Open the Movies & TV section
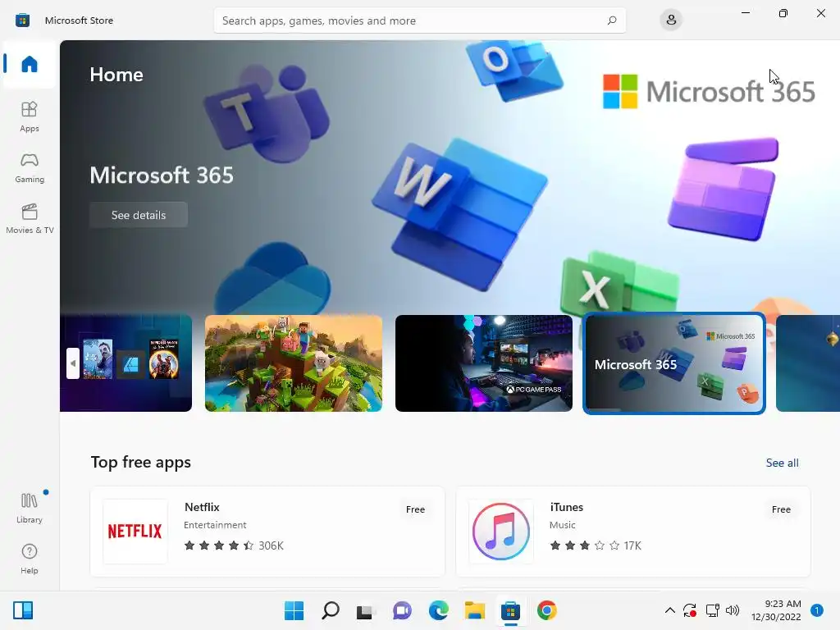 point(30,218)
